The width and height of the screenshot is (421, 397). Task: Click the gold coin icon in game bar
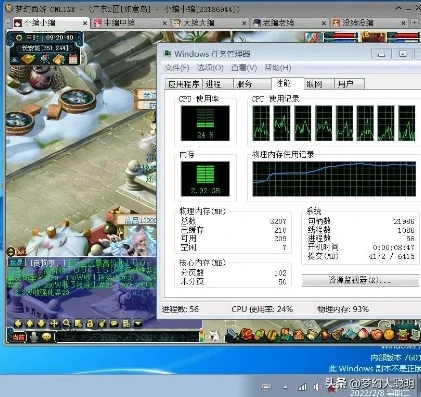coord(389,334)
